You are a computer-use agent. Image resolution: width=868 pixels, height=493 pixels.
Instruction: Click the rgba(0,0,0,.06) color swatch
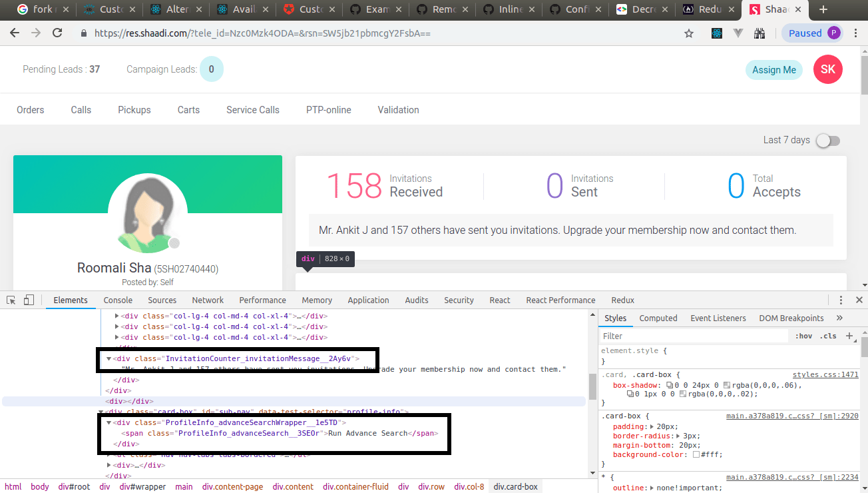tap(728, 385)
